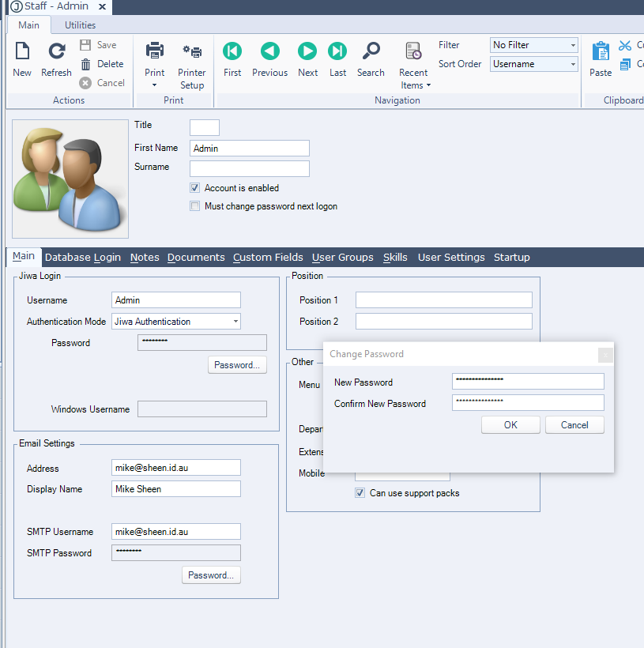The width and height of the screenshot is (644, 648).
Task: Open Printer Setup
Action: pos(192,52)
